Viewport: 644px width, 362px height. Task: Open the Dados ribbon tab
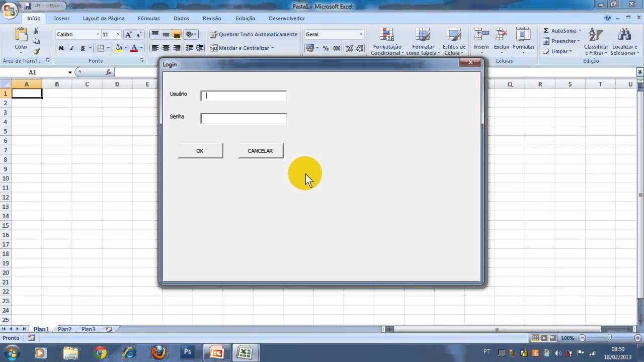point(182,18)
